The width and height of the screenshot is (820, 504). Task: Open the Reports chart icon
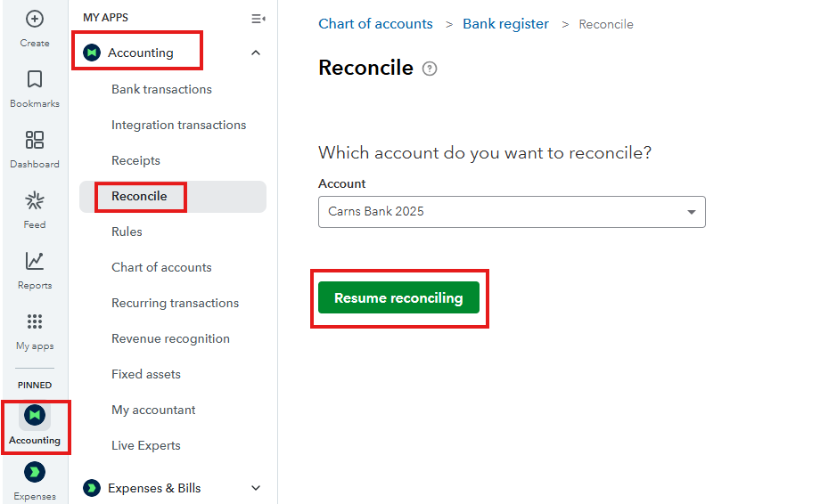[x=35, y=262]
